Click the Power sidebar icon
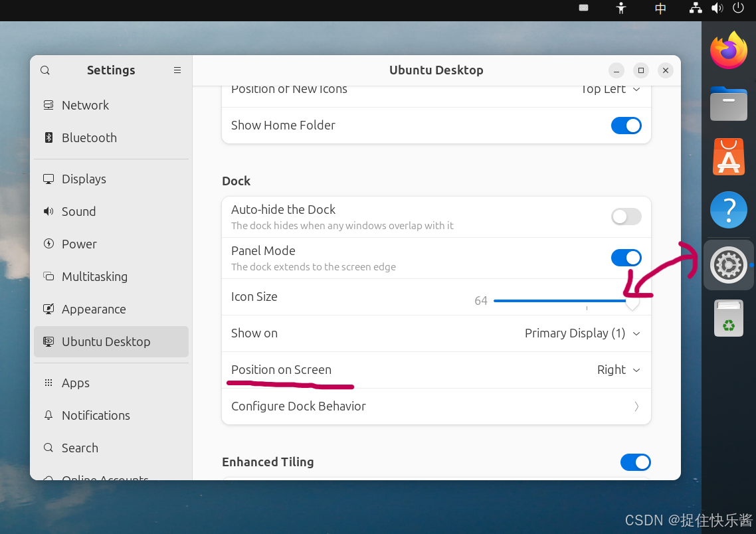 point(48,244)
